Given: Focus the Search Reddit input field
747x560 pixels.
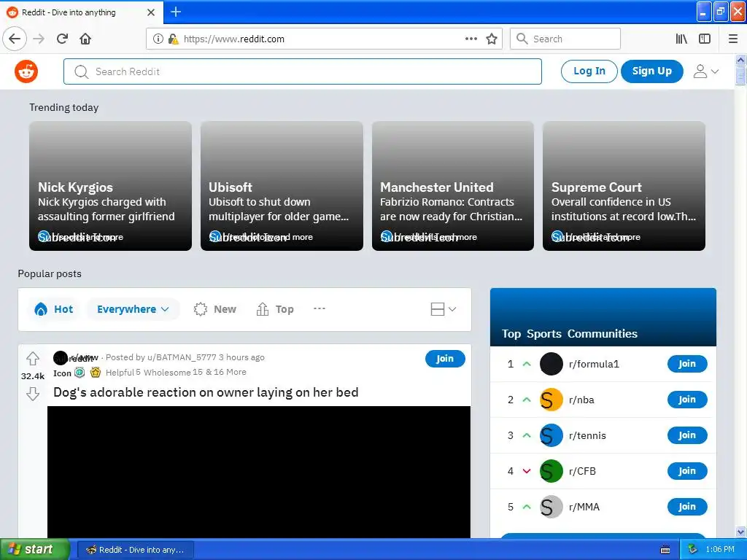Looking at the screenshot, I should pyautogui.click(x=303, y=71).
